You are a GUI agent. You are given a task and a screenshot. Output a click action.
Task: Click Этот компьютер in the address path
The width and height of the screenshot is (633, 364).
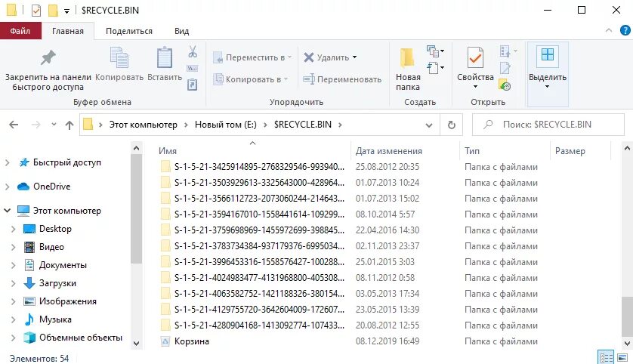[144, 125]
